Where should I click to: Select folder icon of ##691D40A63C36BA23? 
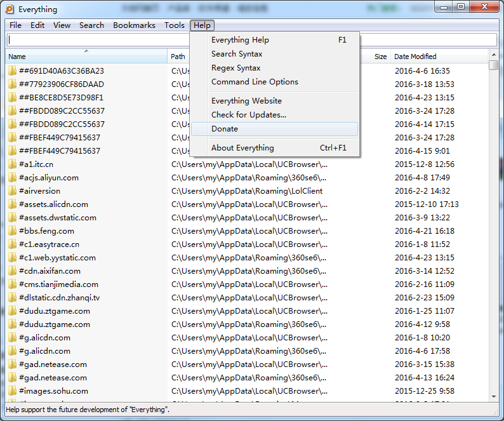click(12, 70)
